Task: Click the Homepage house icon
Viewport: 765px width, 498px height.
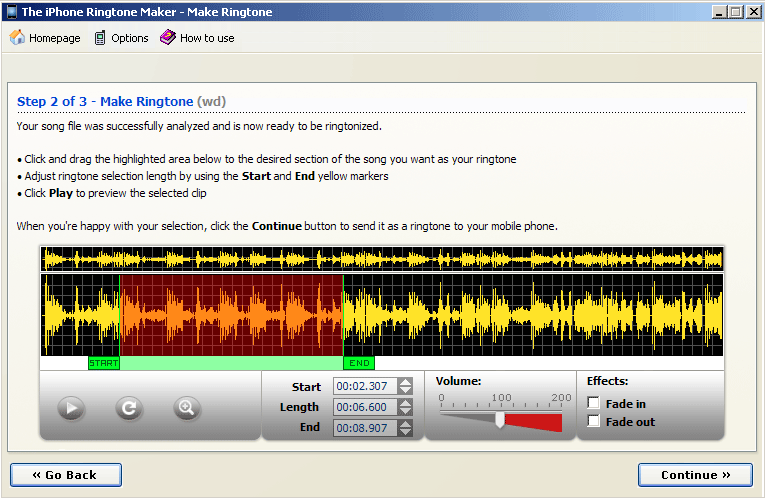Action: click(17, 38)
